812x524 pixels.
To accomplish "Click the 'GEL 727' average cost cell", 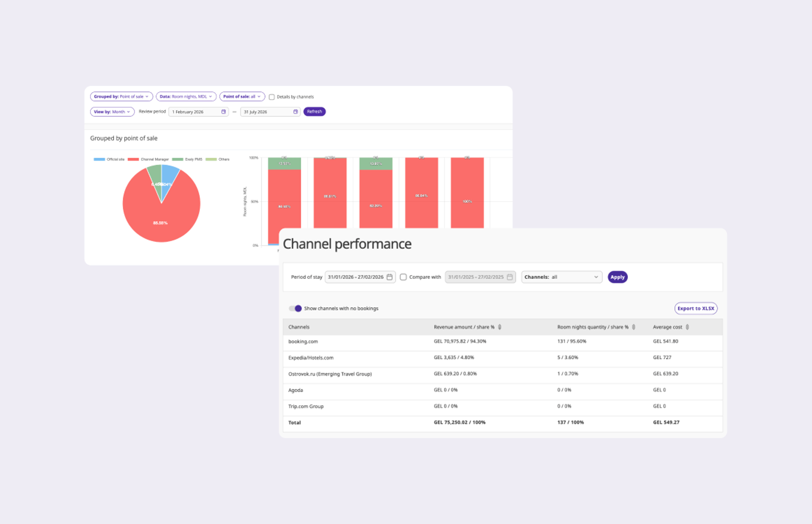I will click(662, 358).
